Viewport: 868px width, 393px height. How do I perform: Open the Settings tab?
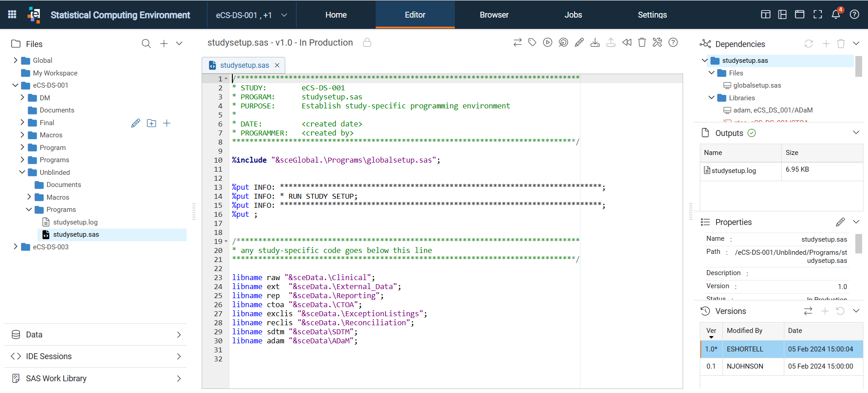click(652, 15)
